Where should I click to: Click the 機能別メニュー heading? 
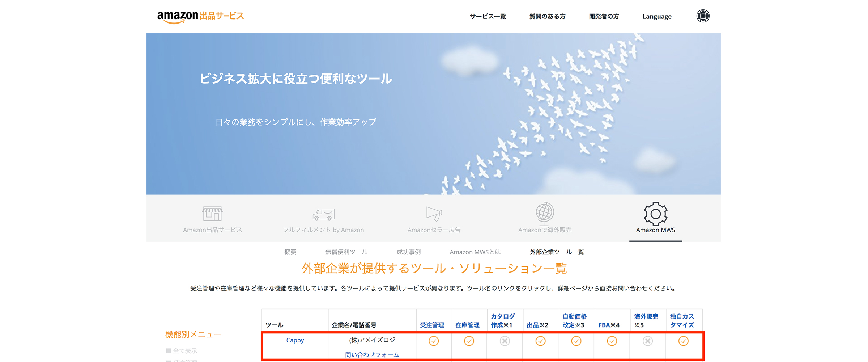point(193,334)
